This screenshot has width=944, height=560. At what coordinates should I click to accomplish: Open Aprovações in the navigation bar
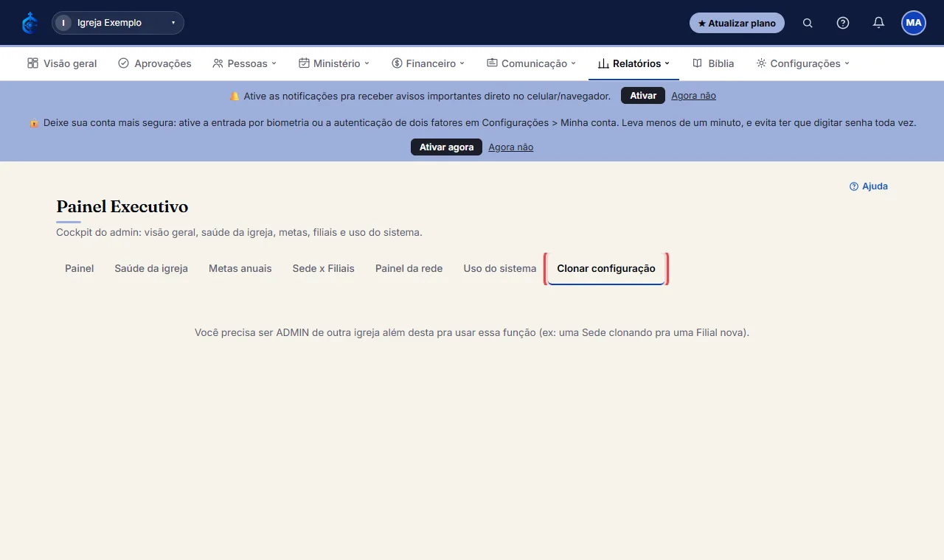(x=155, y=63)
